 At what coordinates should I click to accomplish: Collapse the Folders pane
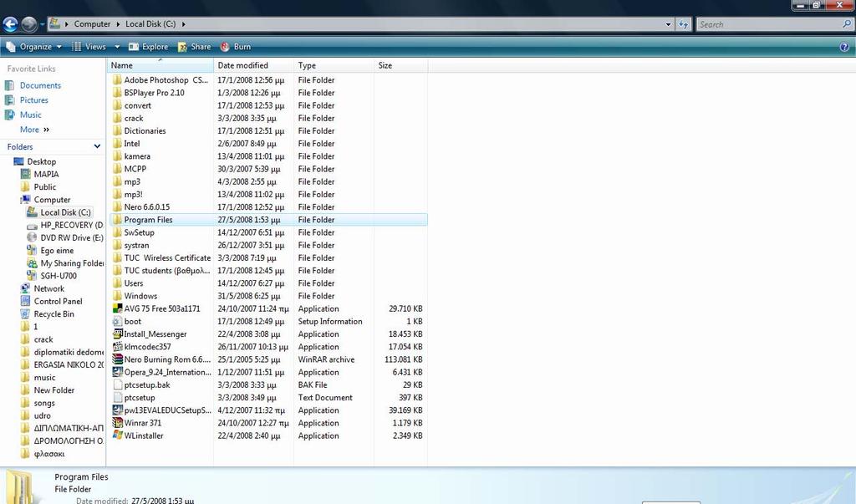click(x=97, y=146)
